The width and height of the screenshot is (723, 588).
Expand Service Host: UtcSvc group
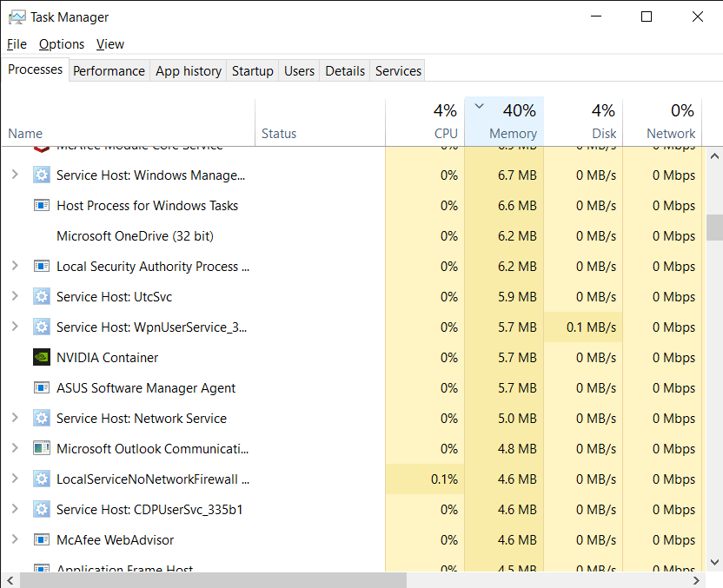pos(15,296)
